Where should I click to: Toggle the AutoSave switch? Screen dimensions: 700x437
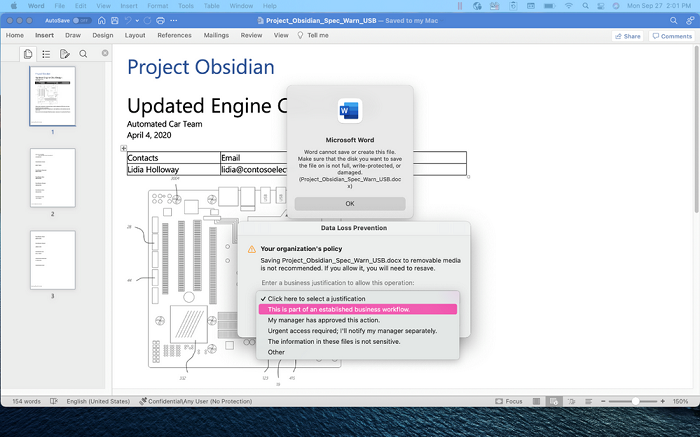tap(82, 21)
